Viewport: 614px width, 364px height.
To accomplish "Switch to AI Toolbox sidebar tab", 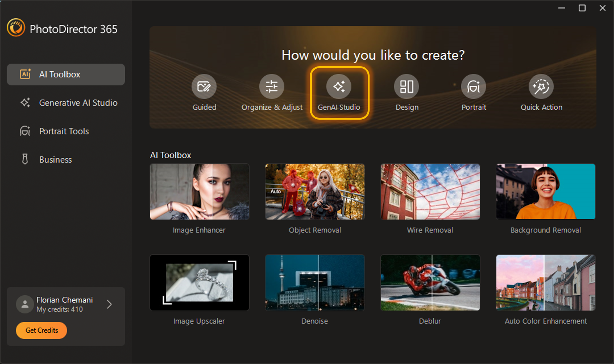I will [x=66, y=75].
